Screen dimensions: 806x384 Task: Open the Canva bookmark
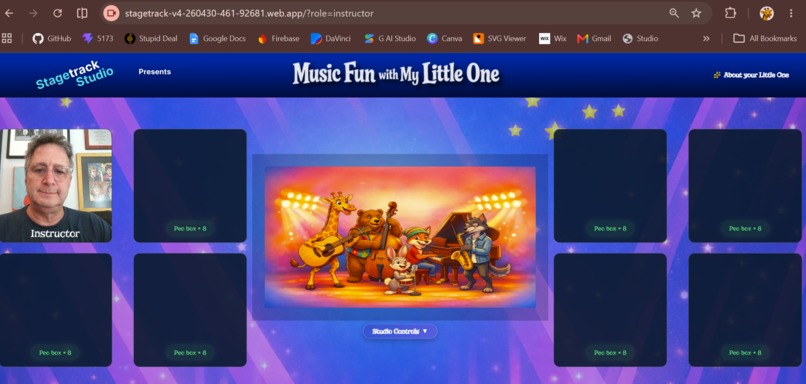tap(444, 39)
